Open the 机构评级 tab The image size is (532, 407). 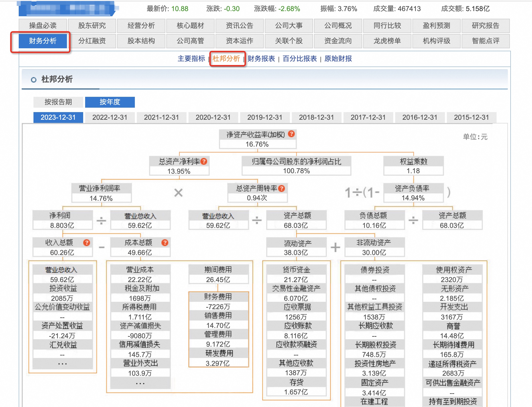point(437,41)
